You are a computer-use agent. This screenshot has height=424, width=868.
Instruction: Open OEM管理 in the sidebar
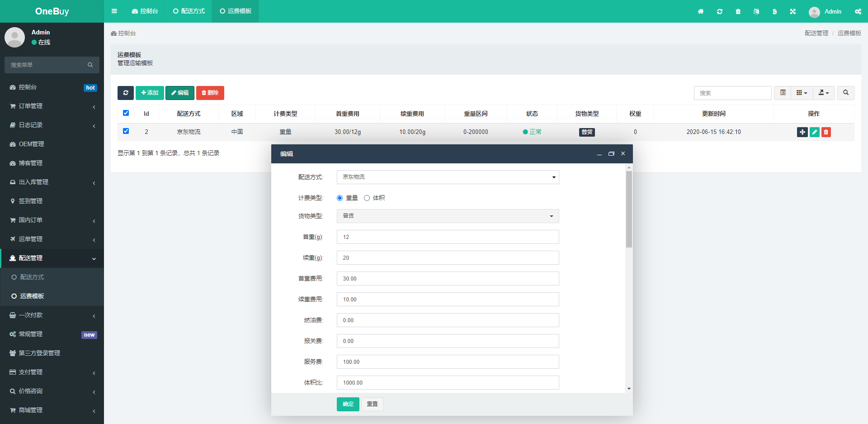pos(52,144)
